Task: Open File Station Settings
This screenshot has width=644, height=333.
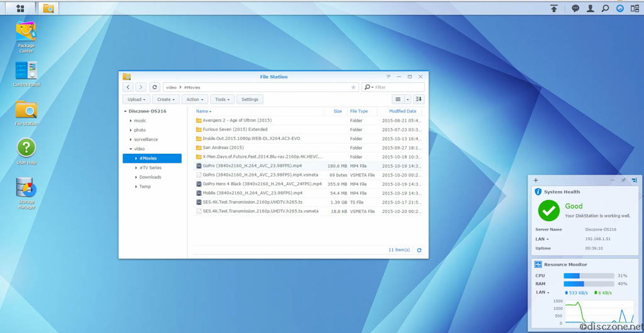Action: pos(250,99)
